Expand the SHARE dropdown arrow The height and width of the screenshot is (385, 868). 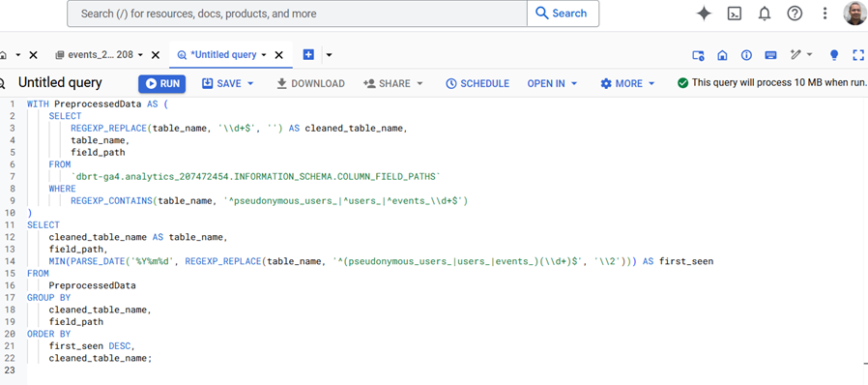tap(420, 83)
